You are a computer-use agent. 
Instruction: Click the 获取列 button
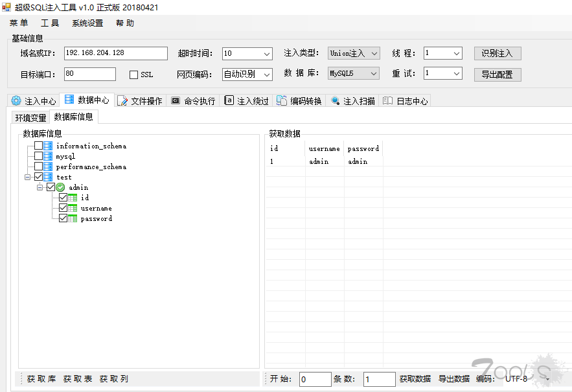(x=114, y=379)
